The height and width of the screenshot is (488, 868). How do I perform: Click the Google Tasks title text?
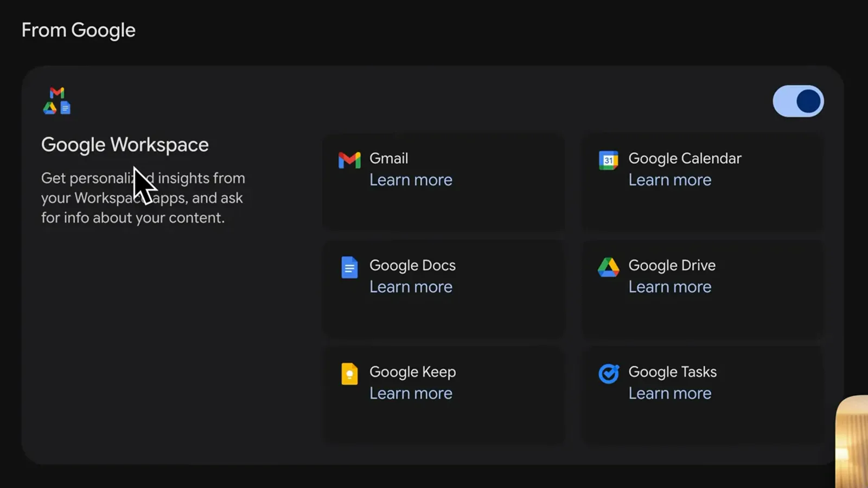[672, 372]
